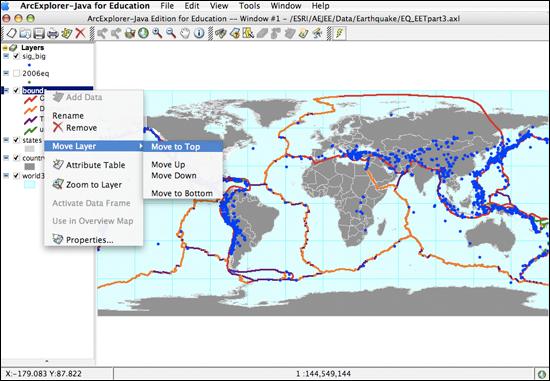Select the Pan hand tool
Viewport: 550px width, 381px height.
coord(185,33)
